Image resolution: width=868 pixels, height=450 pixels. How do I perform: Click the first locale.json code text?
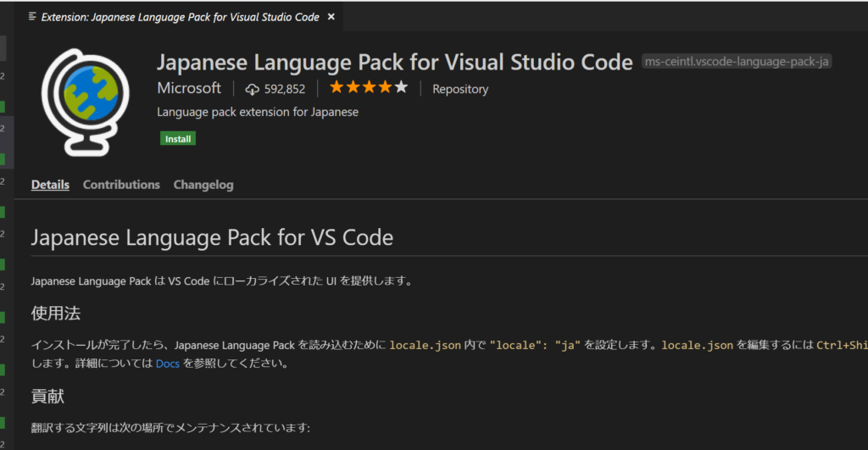tap(426, 346)
